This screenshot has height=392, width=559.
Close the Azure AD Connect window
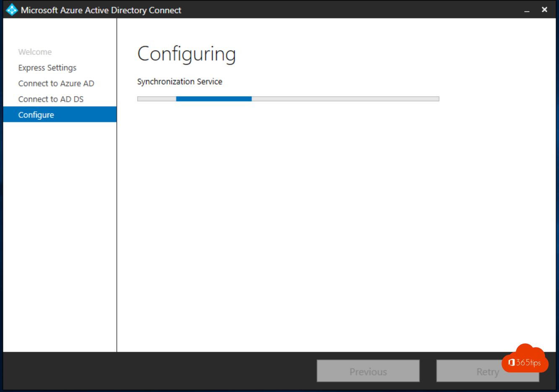pyautogui.click(x=544, y=10)
